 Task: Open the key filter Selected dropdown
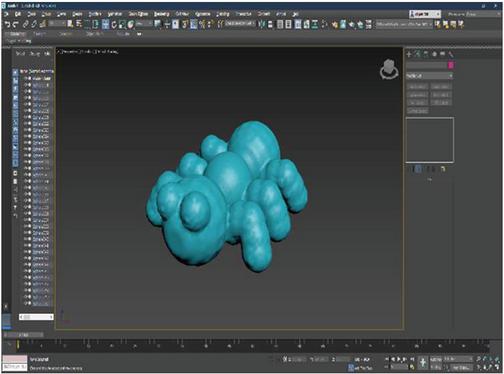pos(458,359)
